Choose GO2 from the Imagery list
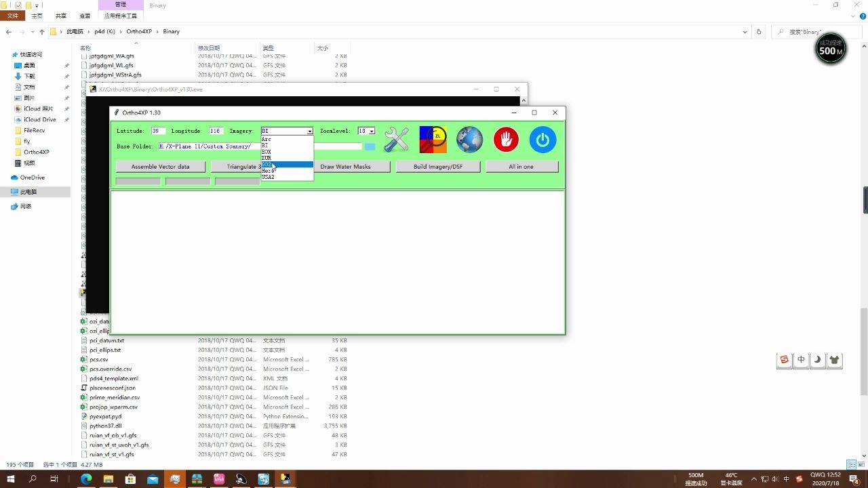The width and height of the screenshot is (868, 488). tap(287, 165)
